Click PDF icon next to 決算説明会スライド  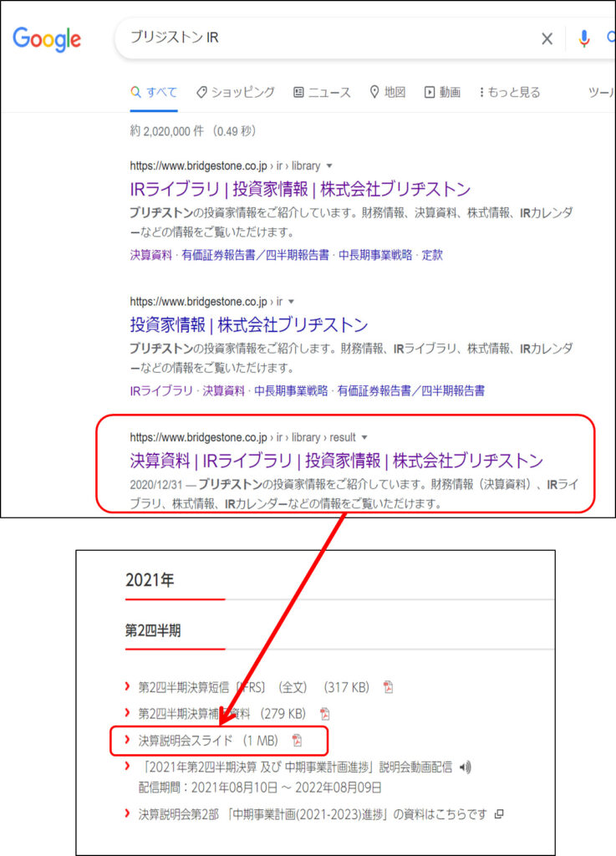[x=297, y=741]
